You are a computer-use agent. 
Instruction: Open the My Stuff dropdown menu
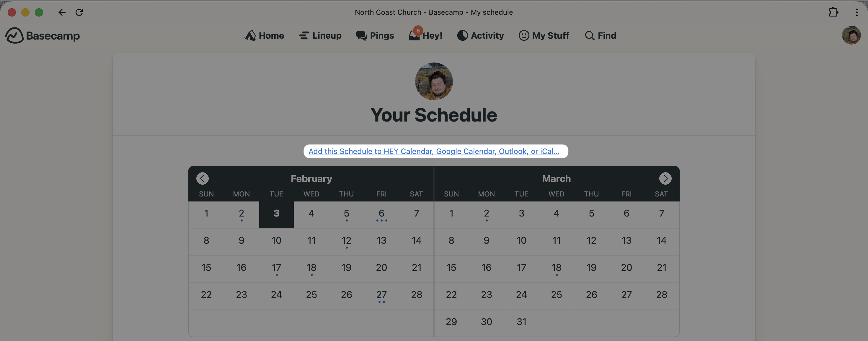pos(544,36)
